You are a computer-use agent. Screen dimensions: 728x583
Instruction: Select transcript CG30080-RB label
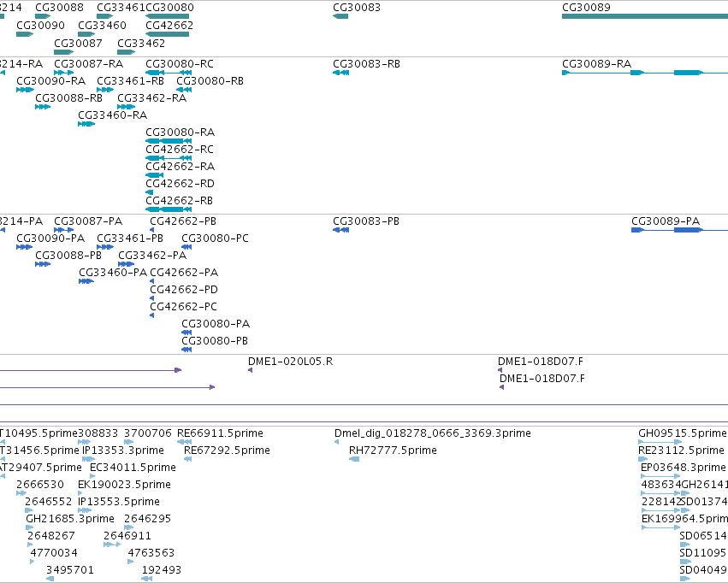tap(210, 80)
